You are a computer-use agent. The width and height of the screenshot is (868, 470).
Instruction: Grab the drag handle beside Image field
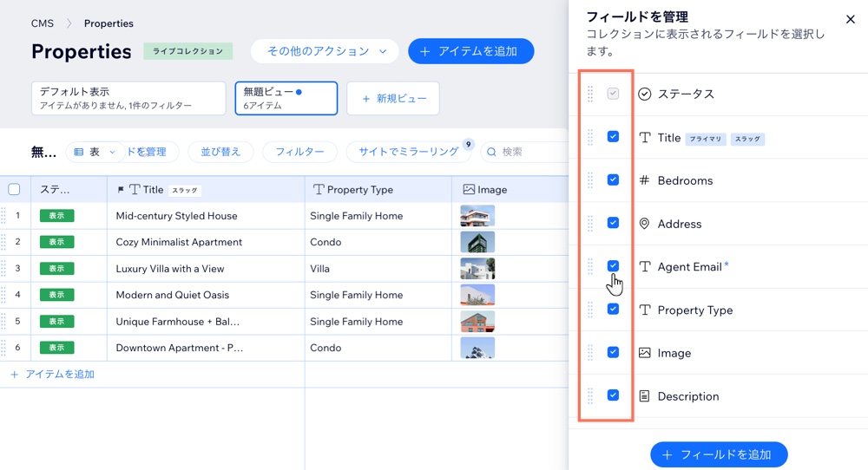click(590, 353)
